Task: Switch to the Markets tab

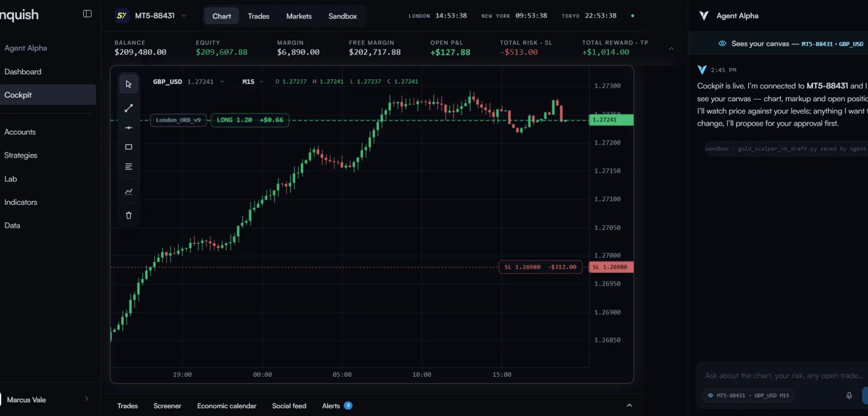Action: pyautogui.click(x=299, y=16)
